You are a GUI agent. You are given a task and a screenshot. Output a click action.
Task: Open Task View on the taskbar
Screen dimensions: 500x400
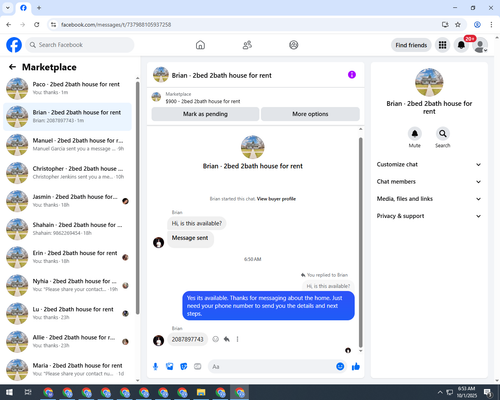tap(28, 392)
